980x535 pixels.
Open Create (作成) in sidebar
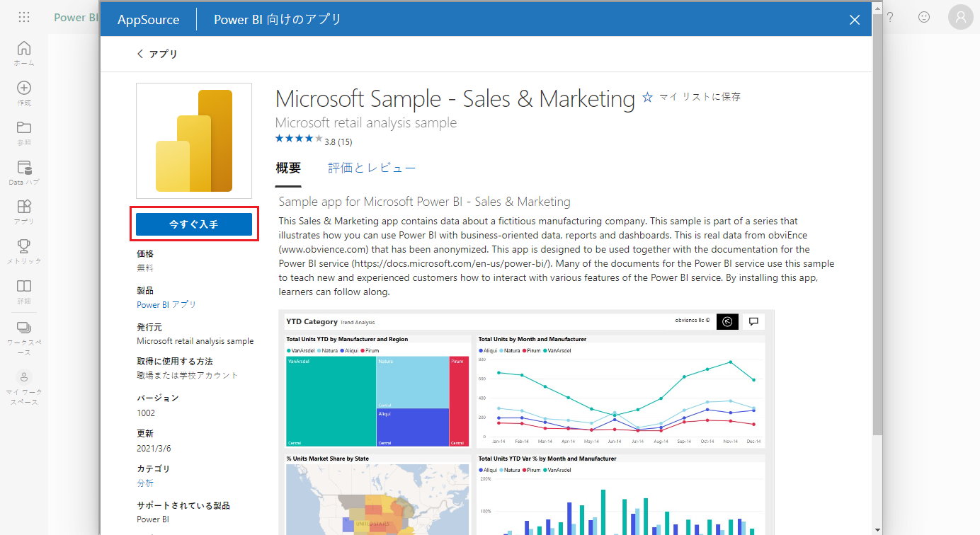click(24, 93)
